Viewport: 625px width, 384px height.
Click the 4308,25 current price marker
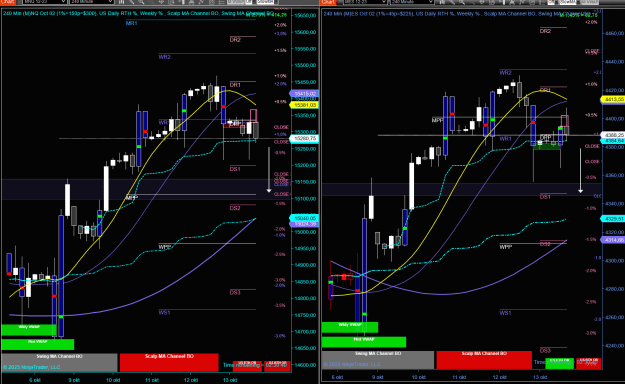(x=613, y=135)
